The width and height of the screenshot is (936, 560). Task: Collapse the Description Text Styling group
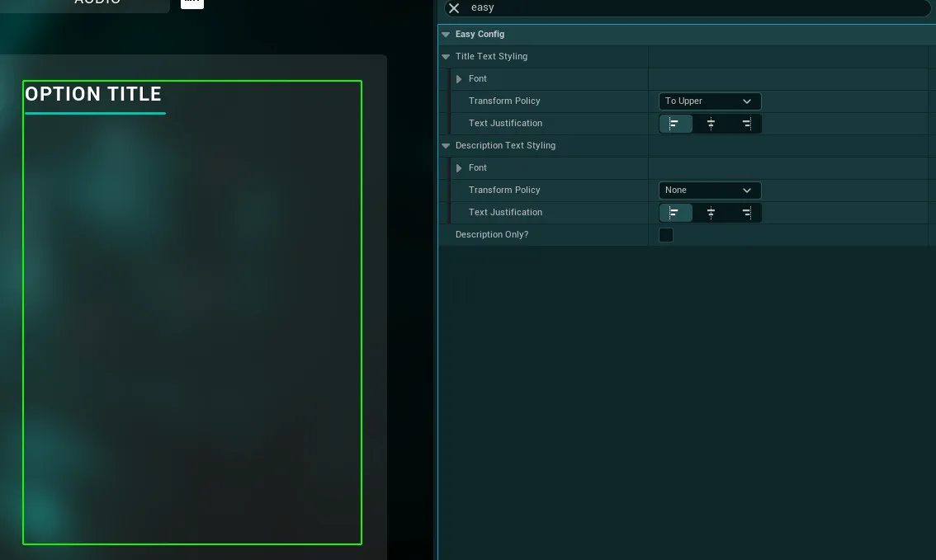click(446, 145)
